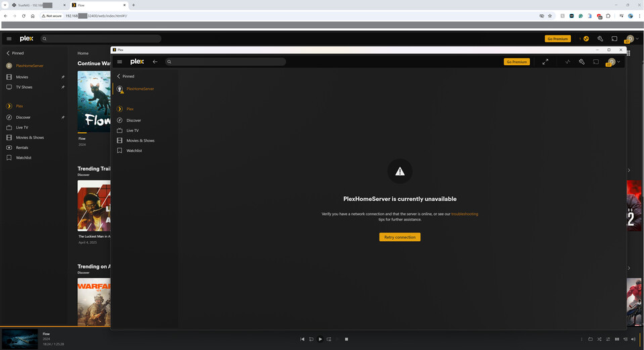Viewport: 644px width, 350px height.
Task: Click the Cast icon in the Plex popup
Action: tap(596, 62)
